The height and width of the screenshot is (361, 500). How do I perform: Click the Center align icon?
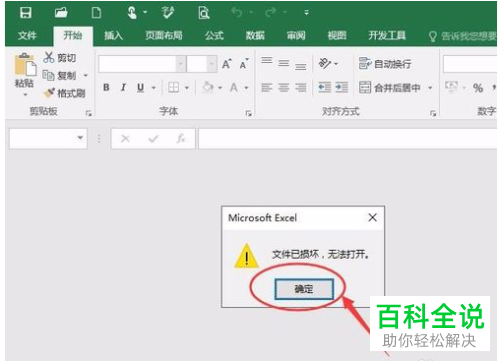pos(284,88)
